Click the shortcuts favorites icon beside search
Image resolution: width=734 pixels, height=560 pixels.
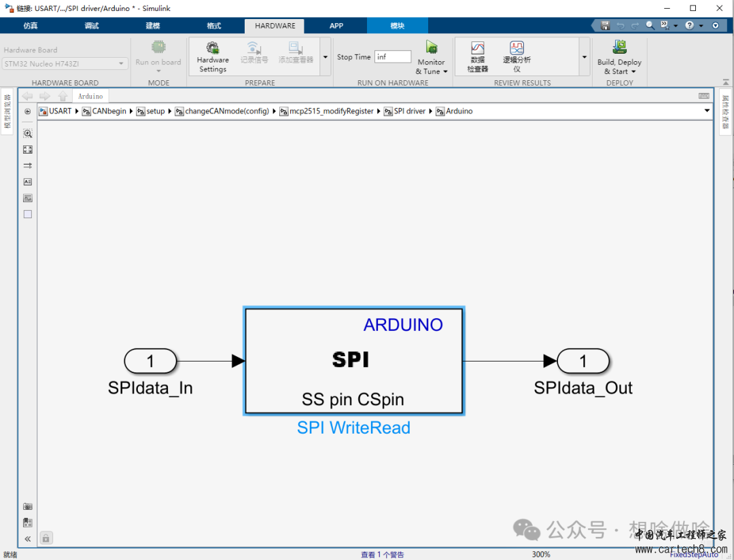[665, 25]
